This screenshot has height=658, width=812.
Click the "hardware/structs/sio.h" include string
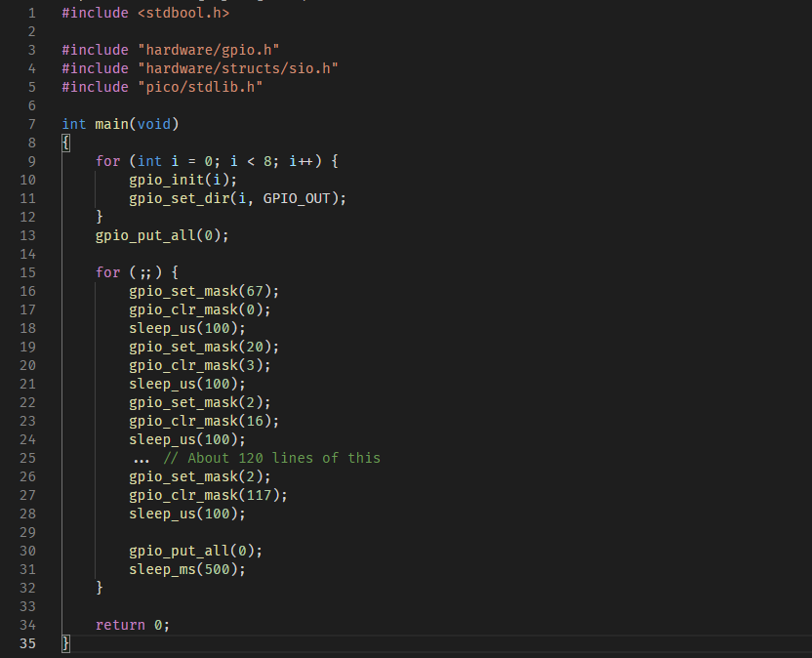coord(238,69)
